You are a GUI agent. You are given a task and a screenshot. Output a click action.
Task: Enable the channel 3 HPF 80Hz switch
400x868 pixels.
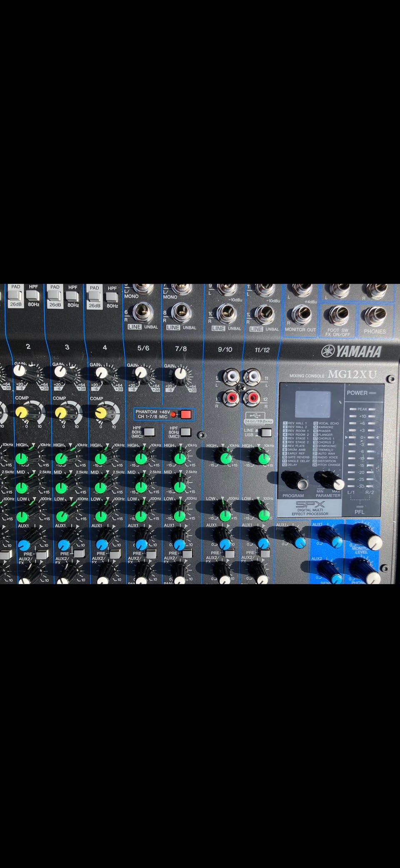(x=72, y=296)
